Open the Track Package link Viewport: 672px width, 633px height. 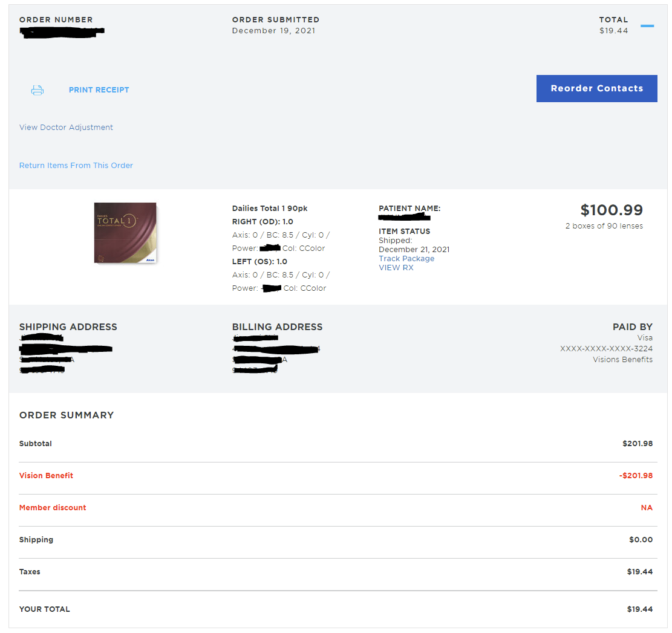[x=406, y=259]
